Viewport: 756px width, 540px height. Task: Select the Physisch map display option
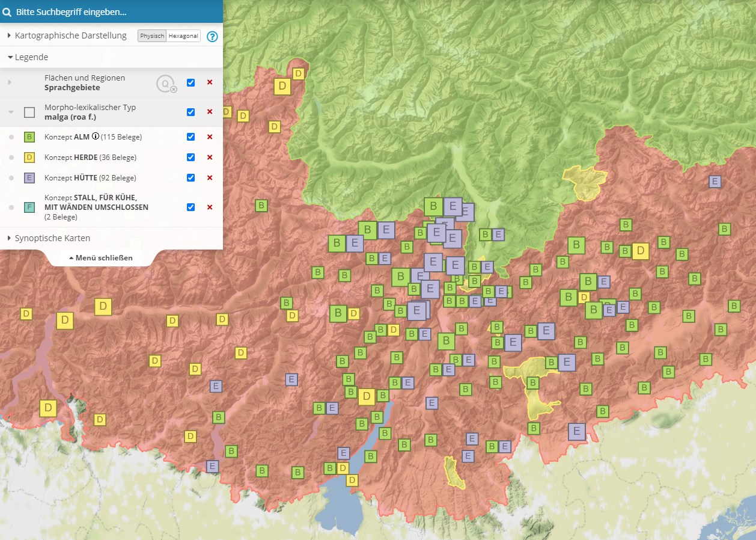pyautogui.click(x=152, y=36)
